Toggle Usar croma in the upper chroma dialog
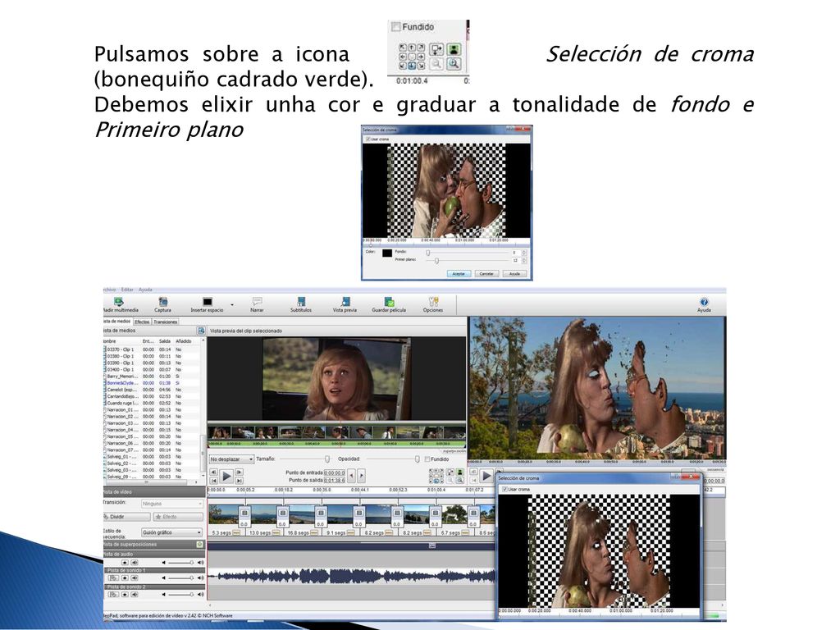 (x=367, y=139)
